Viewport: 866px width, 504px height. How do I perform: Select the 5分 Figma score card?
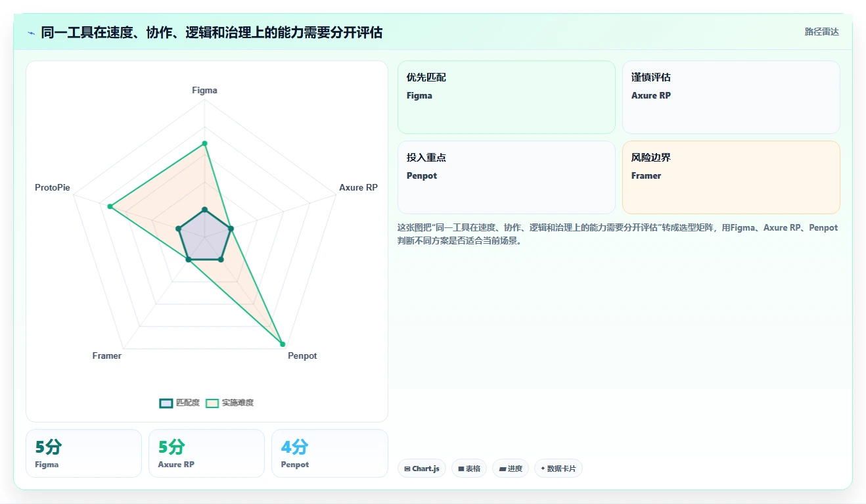tap(83, 453)
